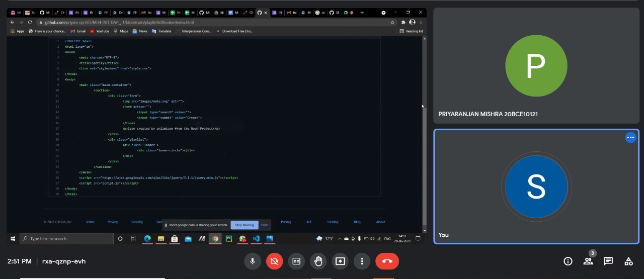The width and height of the screenshot is (644, 279).
Task: Open a new tab in Chrome
Action: [362, 13]
